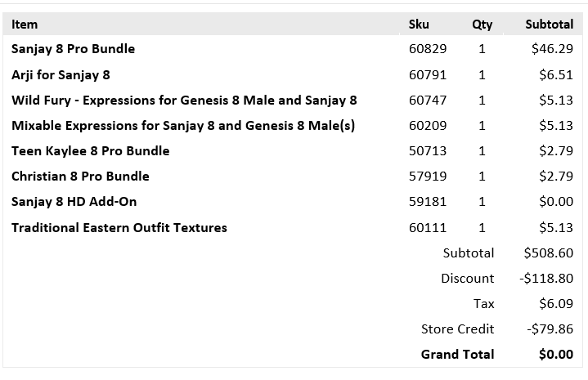
Task: Select SKU number 60829
Action: tap(428, 49)
